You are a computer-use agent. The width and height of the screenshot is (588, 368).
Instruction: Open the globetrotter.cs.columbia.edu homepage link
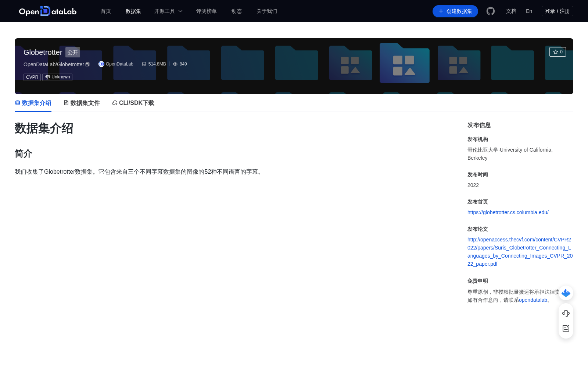pos(508,212)
